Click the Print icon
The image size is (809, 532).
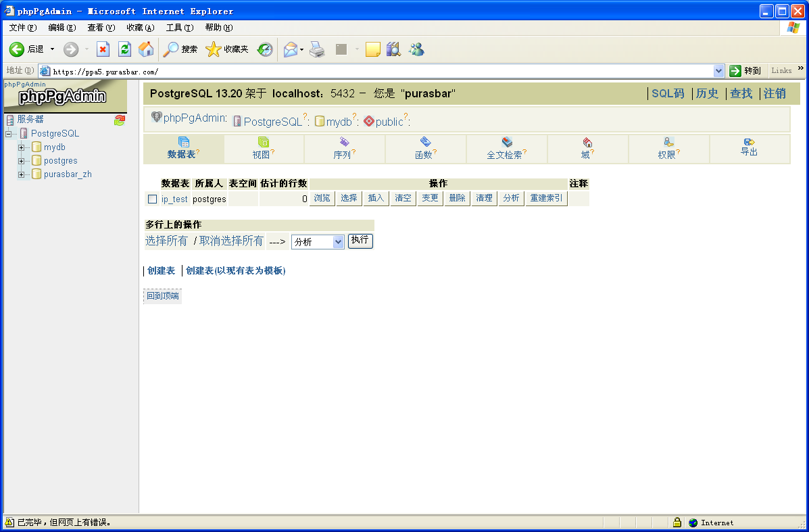point(317,49)
